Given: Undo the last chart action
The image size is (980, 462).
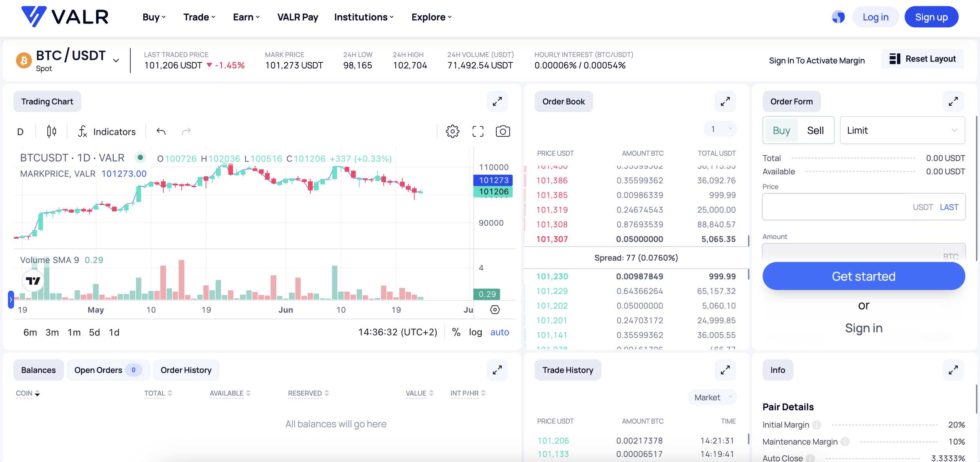Looking at the screenshot, I should (161, 131).
